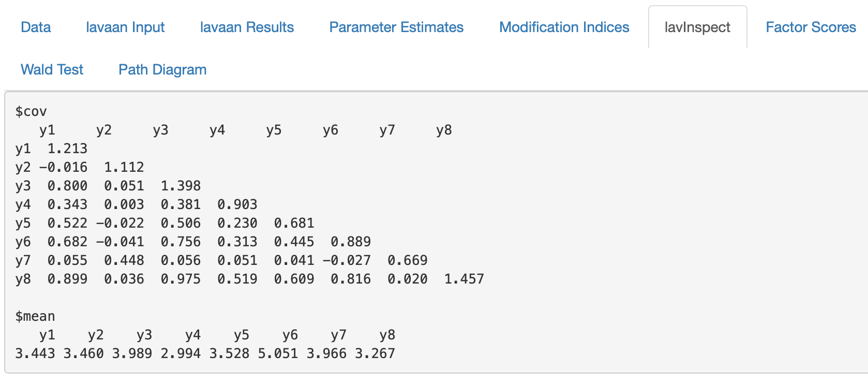Click the y1 variance value 1.213

click(67, 149)
